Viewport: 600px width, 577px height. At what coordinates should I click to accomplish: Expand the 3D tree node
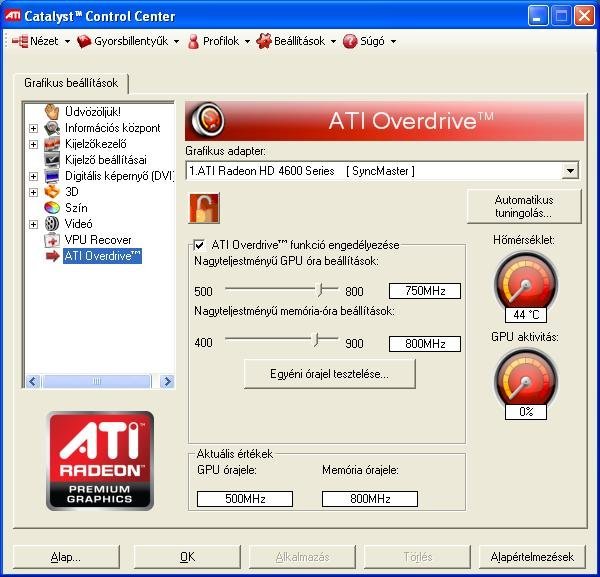click(x=34, y=192)
